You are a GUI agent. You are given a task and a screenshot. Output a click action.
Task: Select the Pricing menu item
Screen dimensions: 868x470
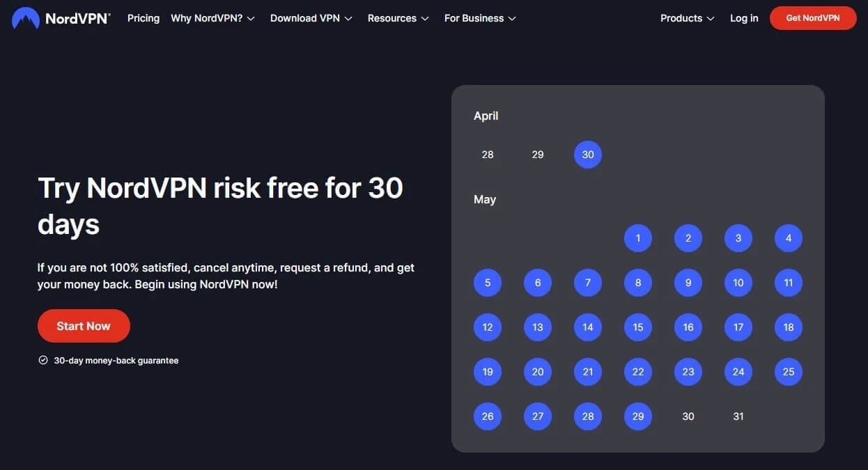(x=144, y=18)
